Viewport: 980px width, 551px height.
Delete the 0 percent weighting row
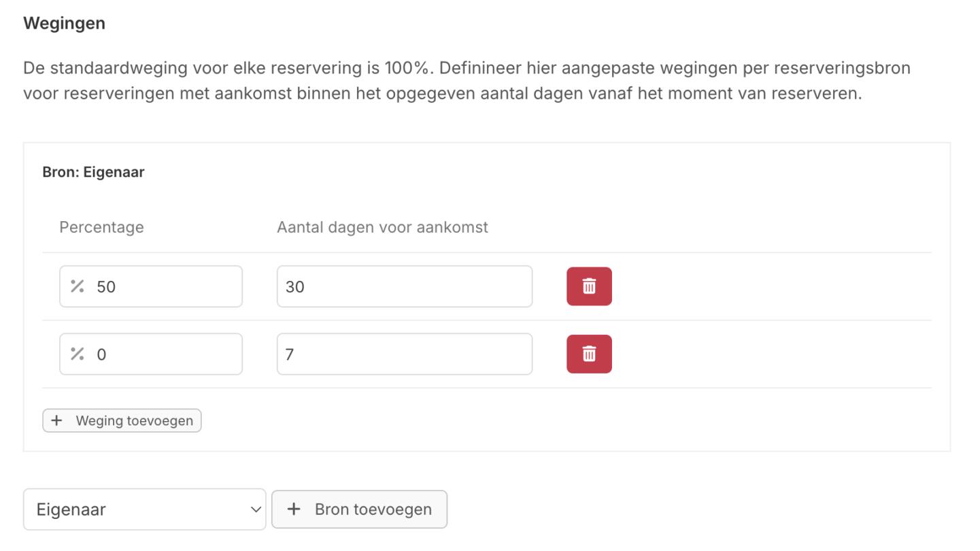coord(589,354)
